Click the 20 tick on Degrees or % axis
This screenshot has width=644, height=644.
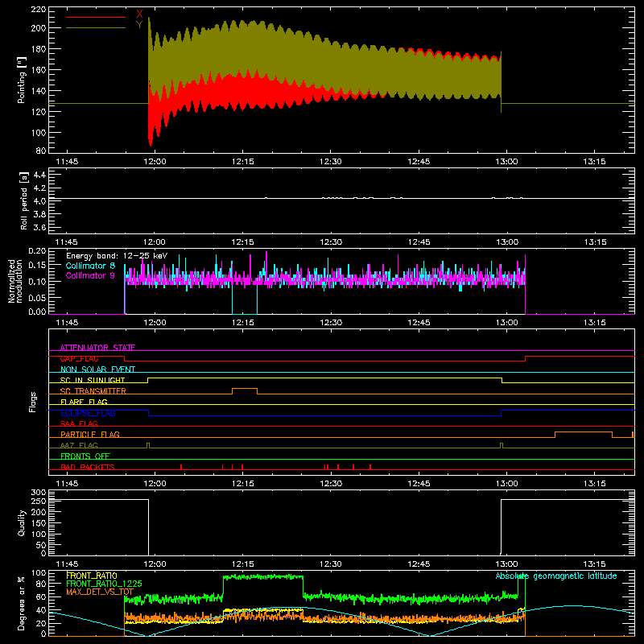[41, 623]
